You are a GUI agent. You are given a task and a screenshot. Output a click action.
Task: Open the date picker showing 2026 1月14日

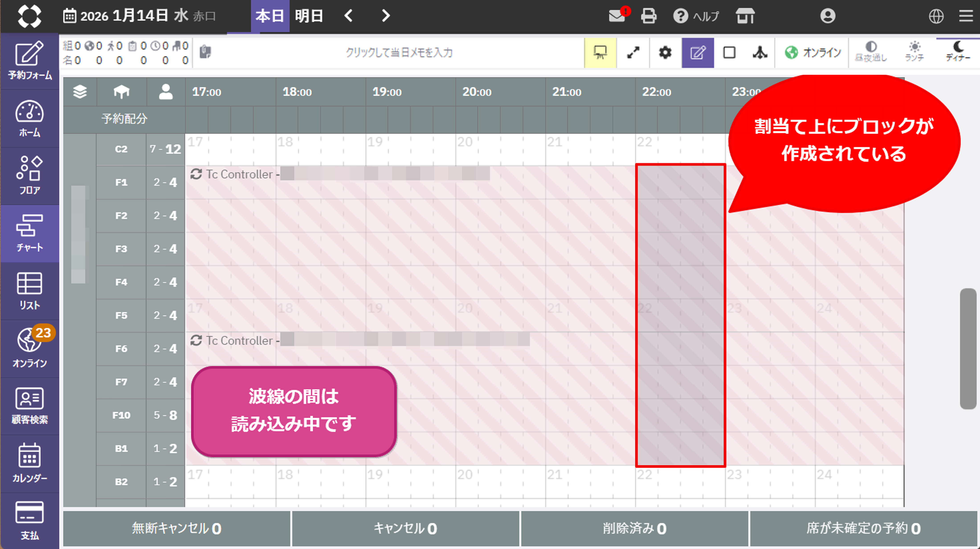[139, 16]
